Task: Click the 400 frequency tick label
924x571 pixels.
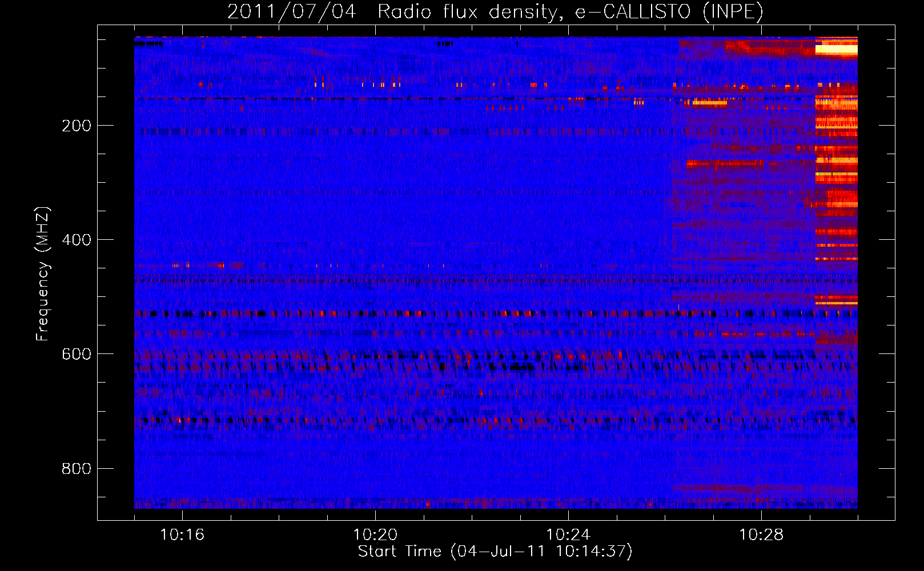Action: pyautogui.click(x=77, y=240)
